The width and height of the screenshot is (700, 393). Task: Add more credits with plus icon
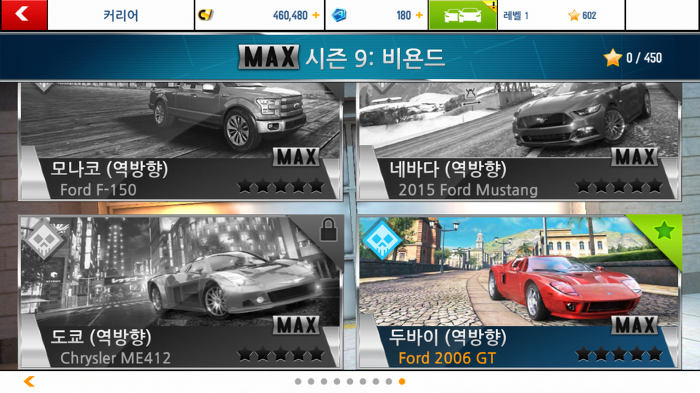[316, 15]
